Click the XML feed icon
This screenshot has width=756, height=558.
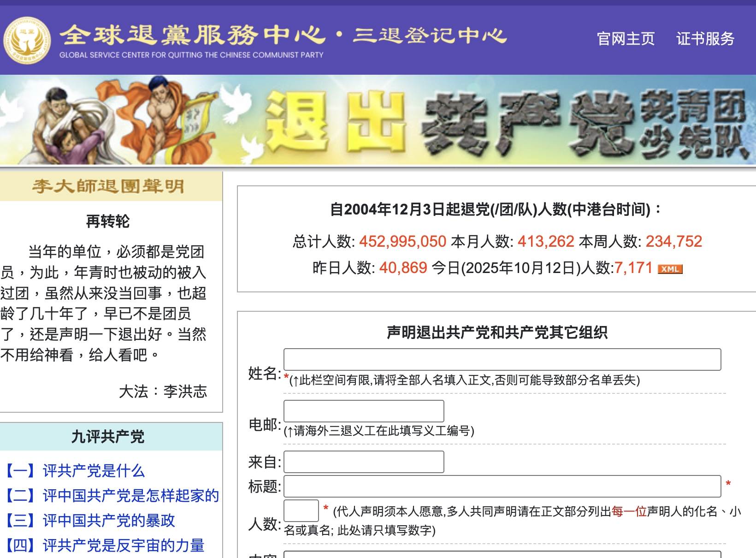pyautogui.click(x=670, y=268)
